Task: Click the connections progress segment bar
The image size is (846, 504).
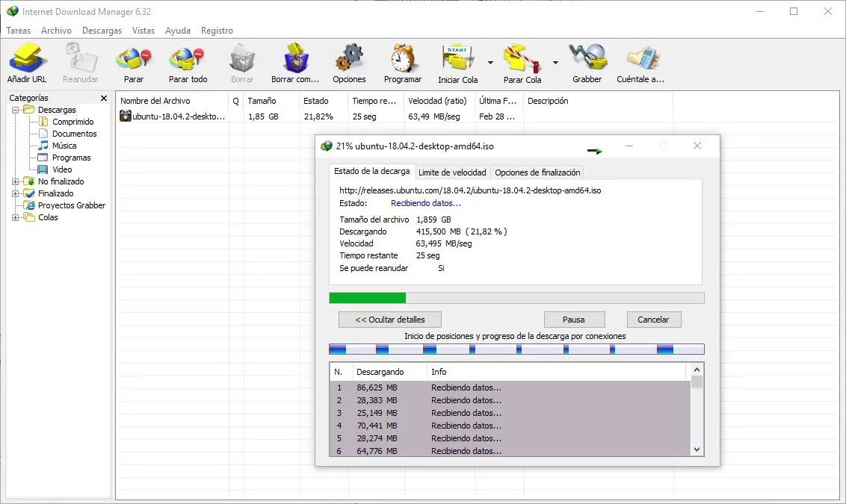Action: pyautogui.click(x=516, y=349)
